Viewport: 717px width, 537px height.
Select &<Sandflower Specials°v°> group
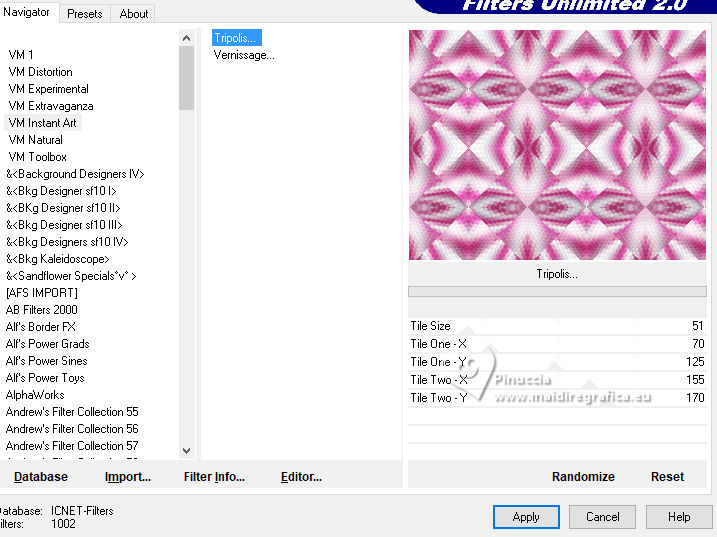pos(71,276)
